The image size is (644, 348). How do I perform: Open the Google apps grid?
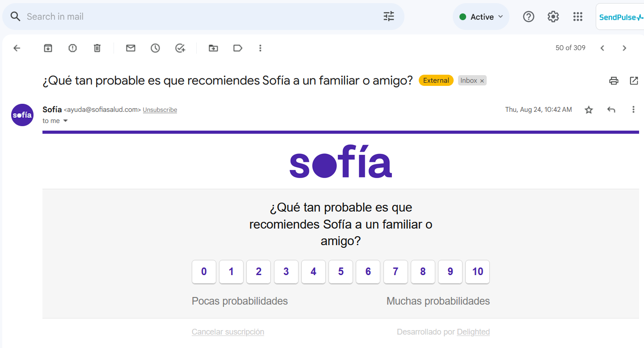tap(578, 17)
